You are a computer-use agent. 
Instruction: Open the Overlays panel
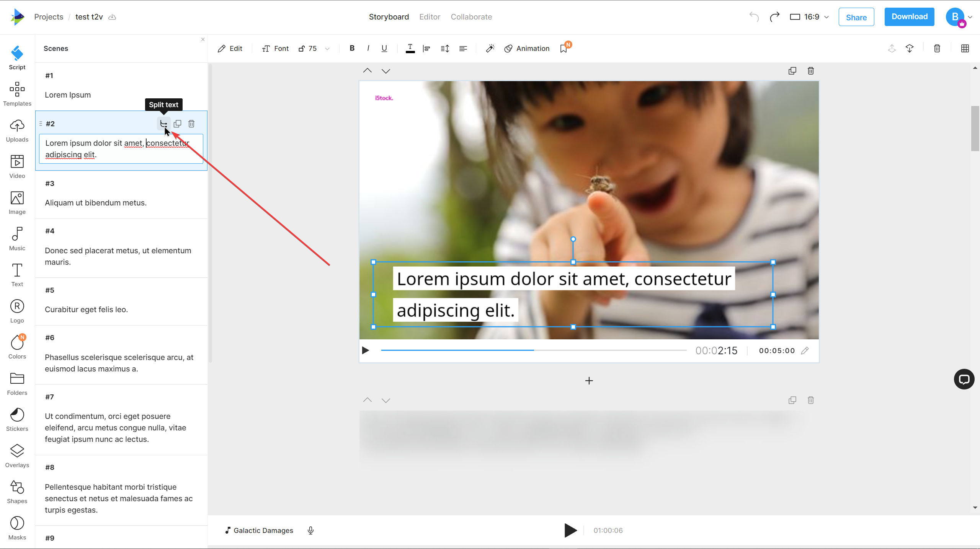[17, 456]
